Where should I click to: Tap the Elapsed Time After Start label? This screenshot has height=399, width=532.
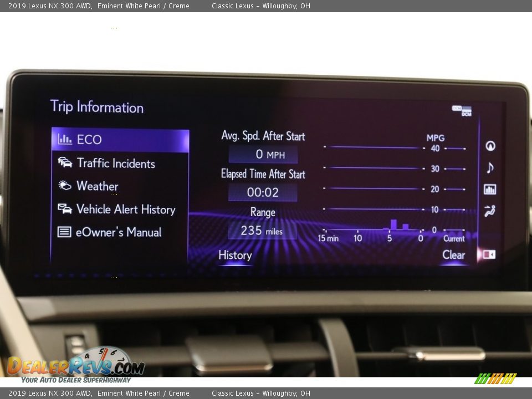tap(263, 174)
